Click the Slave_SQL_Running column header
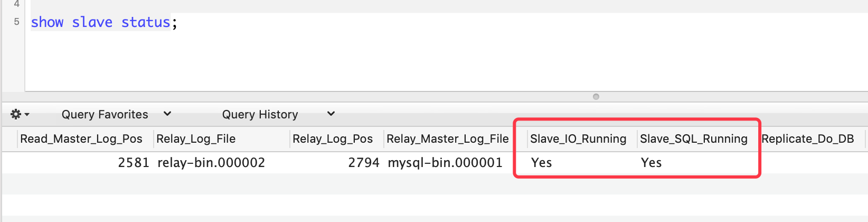The image size is (868, 222). click(694, 139)
